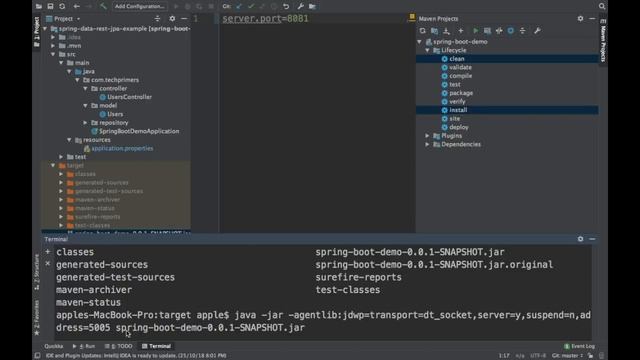Switch to the Terminal tool window tab
Screen dimensions: 640x360
pos(156,346)
